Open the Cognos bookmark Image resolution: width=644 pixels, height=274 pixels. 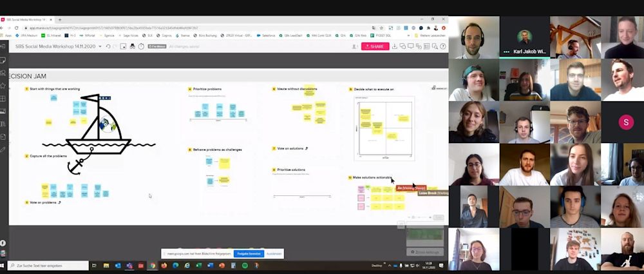(x=164, y=36)
